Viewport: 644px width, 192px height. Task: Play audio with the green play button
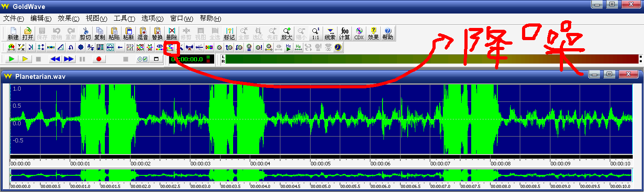coord(11,59)
